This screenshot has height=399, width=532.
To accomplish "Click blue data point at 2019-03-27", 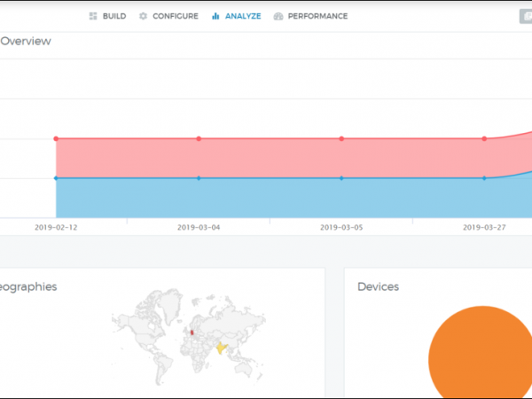I will coord(484,178).
